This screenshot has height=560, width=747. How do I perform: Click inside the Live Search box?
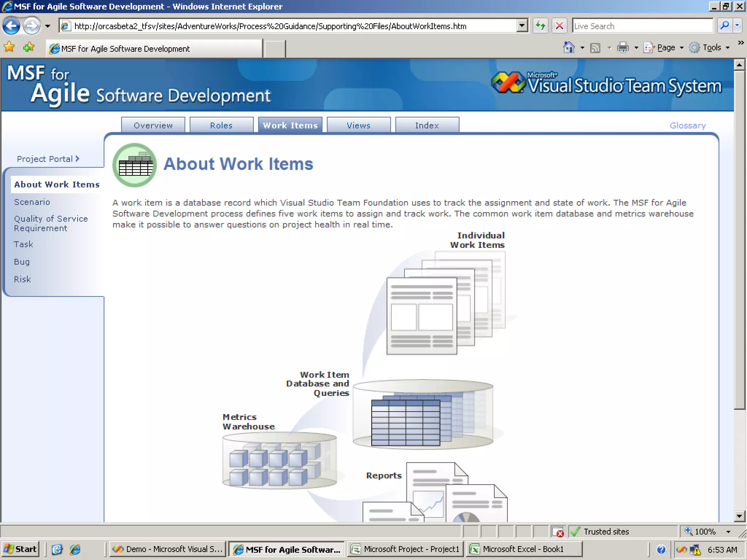642,26
